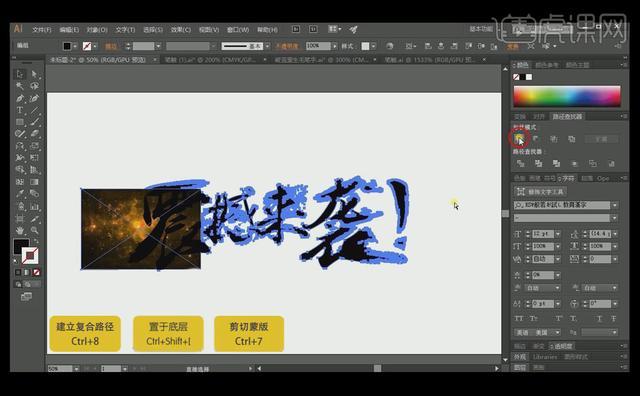
Task: Set toolbox paint mode to solid Color
Action: pyautogui.click(x=18, y=272)
